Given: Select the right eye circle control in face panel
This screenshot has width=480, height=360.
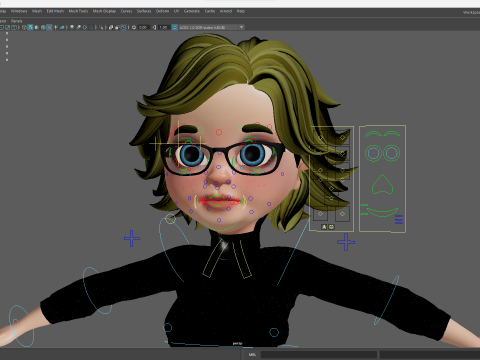Looking at the screenshot, I should point(392,153).
